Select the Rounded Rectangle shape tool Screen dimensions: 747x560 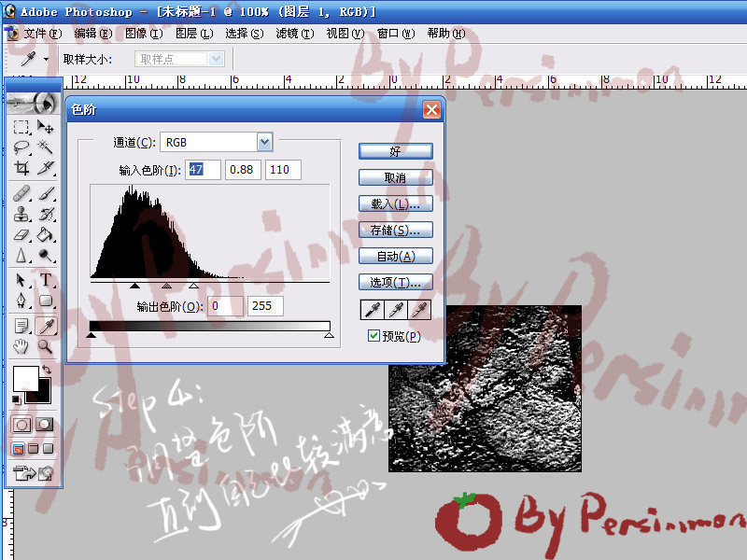coord(46,301)
